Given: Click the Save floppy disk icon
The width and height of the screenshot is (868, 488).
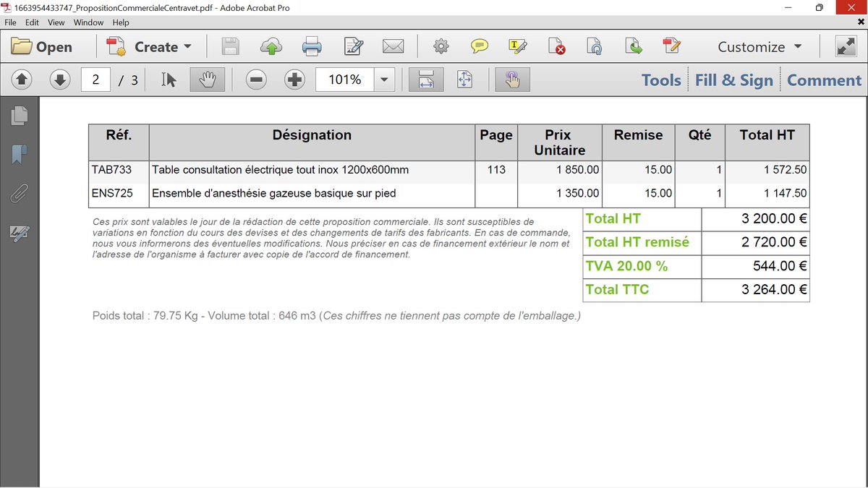Looking at the screenshot, I should click(x=230, y=47).
